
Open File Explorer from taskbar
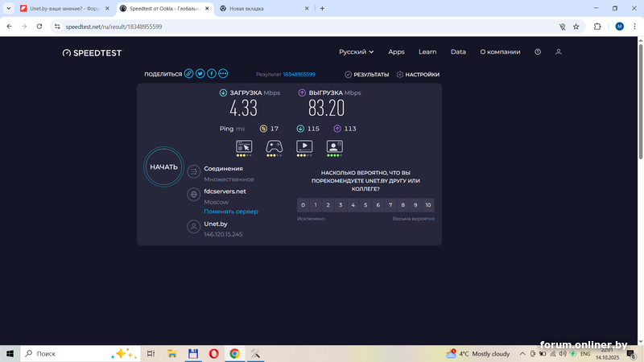172,353
